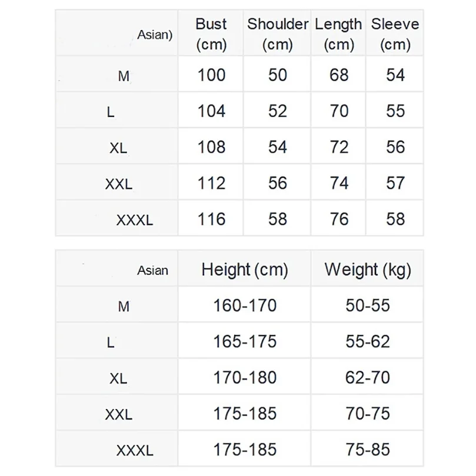Select height range 160-170 for size M

pyautogui.click(x=245, y=305)
